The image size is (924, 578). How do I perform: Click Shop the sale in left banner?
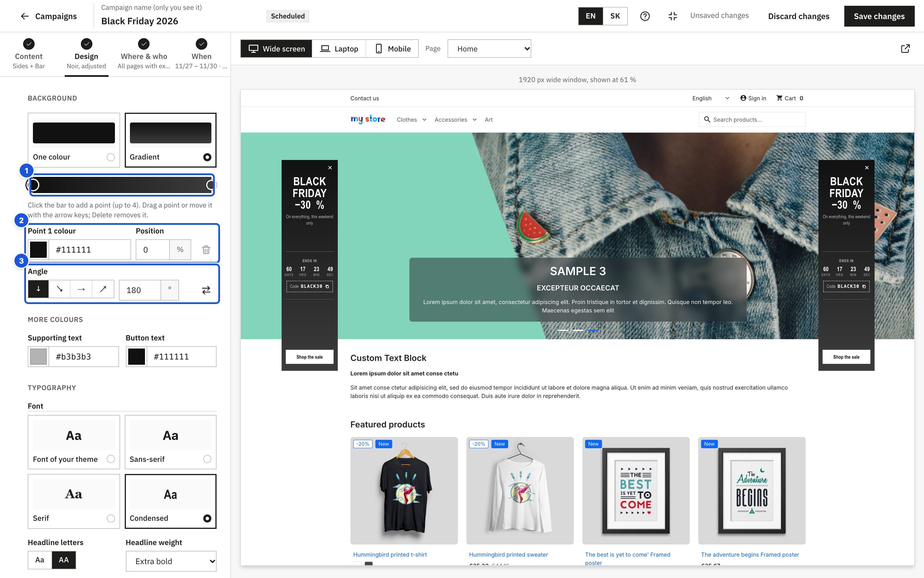(309, 357)
